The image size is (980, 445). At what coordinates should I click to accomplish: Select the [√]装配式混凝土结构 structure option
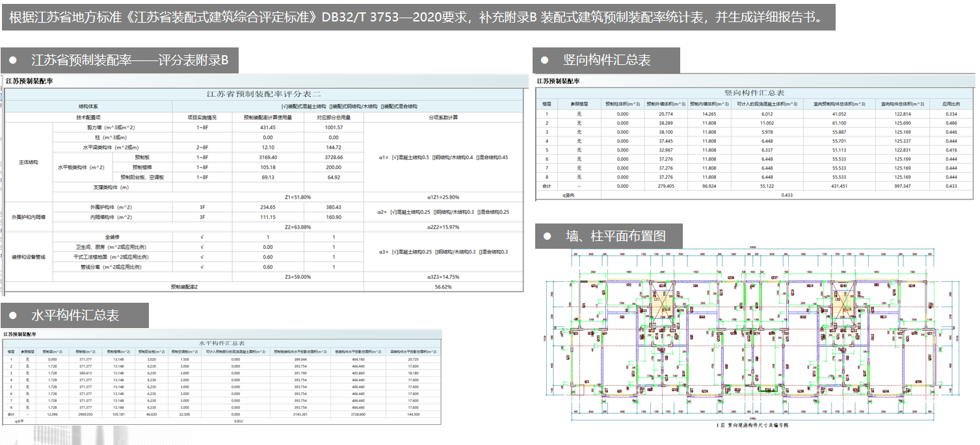pos(303,106)
